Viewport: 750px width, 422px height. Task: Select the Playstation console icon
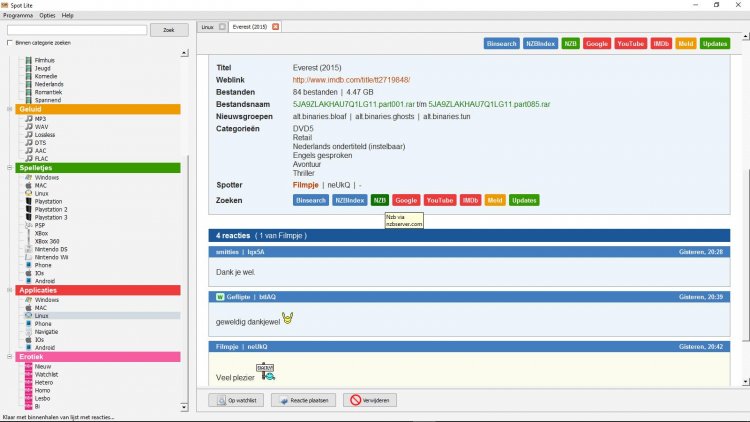[x=29, y=201]
